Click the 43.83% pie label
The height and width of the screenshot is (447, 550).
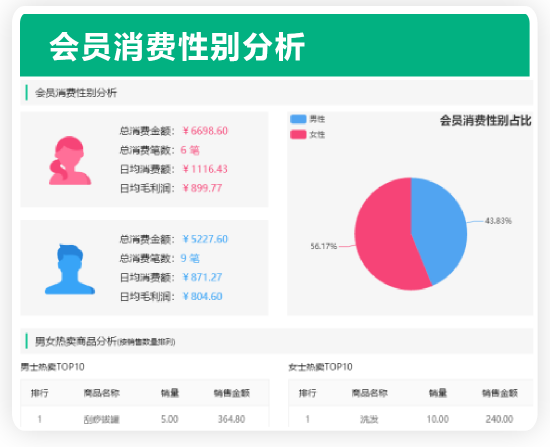(498, 221)
